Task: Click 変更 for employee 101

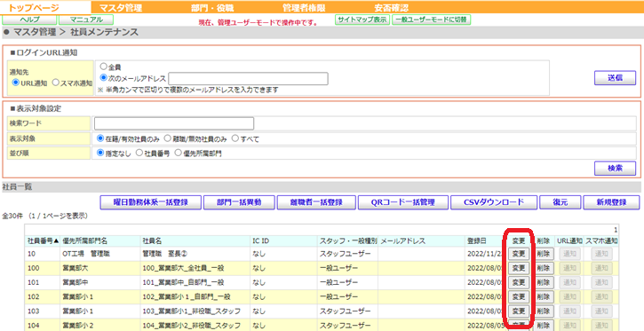Action: click(x=519, y=282)
